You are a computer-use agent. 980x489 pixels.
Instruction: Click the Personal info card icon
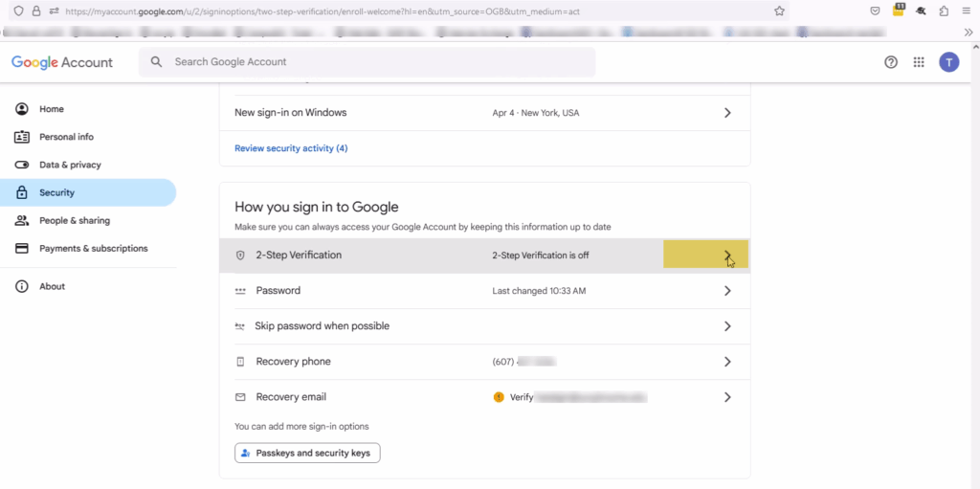click(x=22, y=137)
